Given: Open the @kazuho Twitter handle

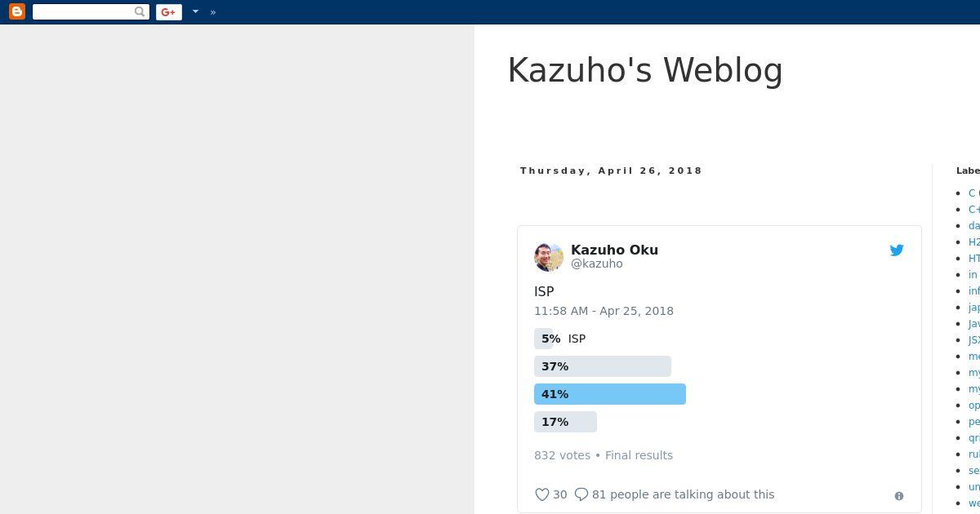Looking at the screenshot, I should (x=597, y=264).
